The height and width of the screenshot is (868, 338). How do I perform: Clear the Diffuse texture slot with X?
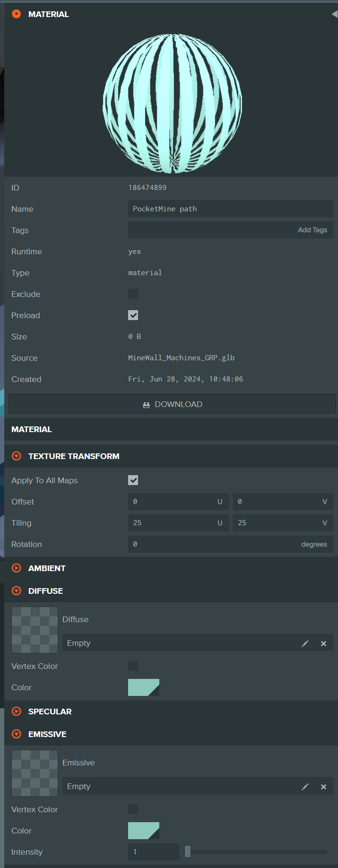[323, 643]
